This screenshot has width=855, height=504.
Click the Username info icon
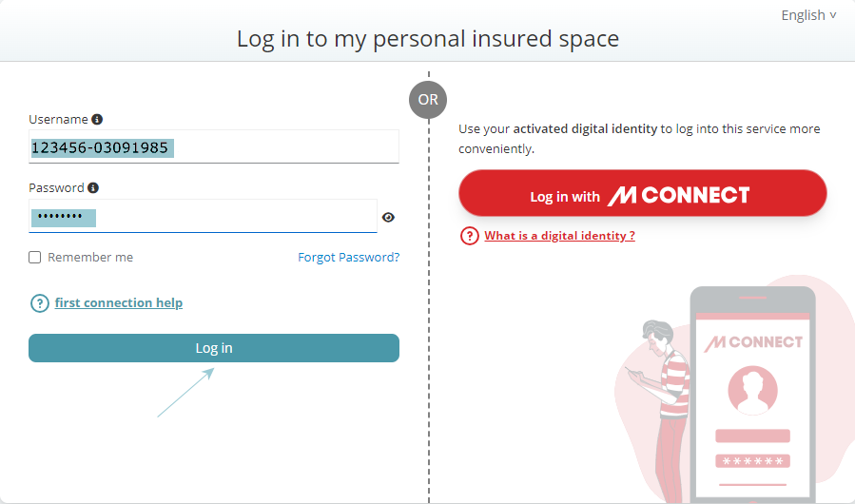click(97, 120)
